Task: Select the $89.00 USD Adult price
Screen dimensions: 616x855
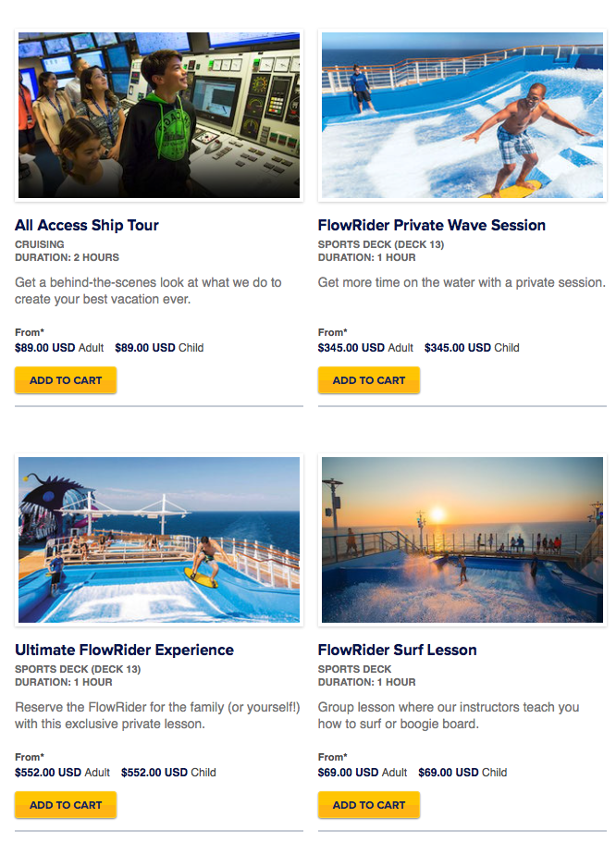Action: coord(59,347)
